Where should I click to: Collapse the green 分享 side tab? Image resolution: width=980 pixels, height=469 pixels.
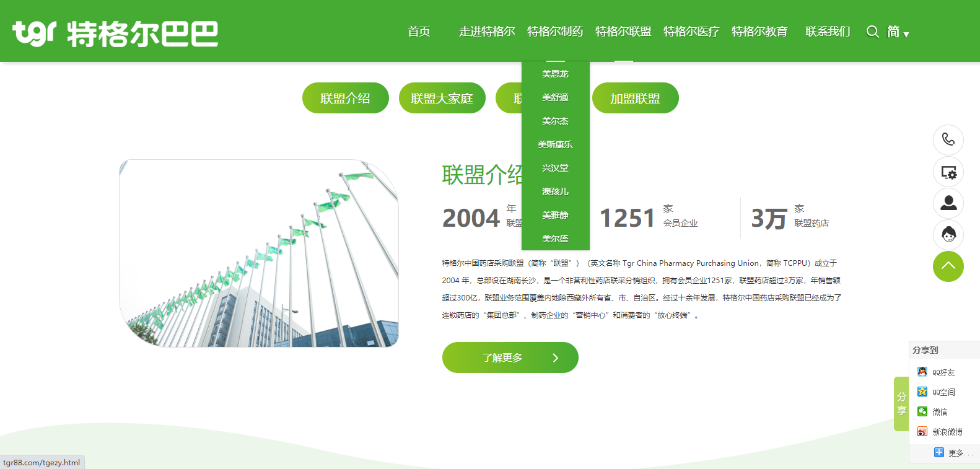(901, 404)
